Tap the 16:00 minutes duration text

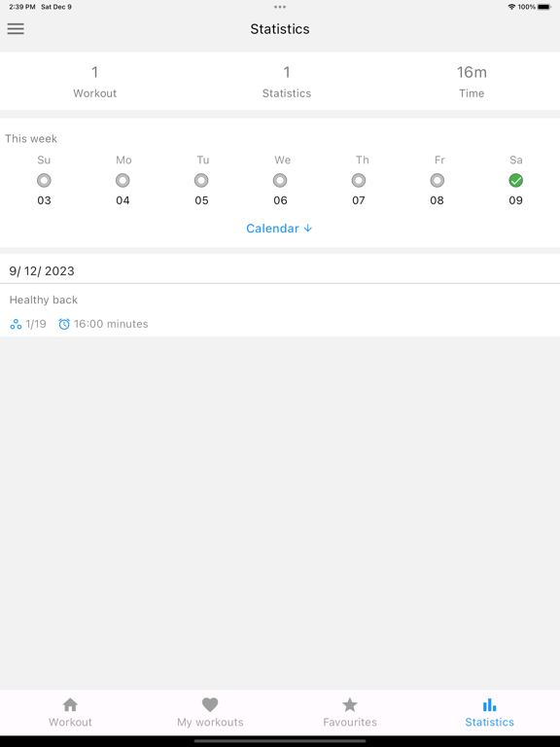111,324
